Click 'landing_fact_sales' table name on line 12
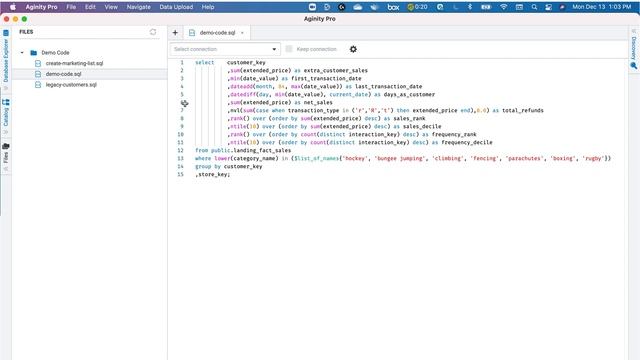The image size is (640, 360). coord(262,150)
